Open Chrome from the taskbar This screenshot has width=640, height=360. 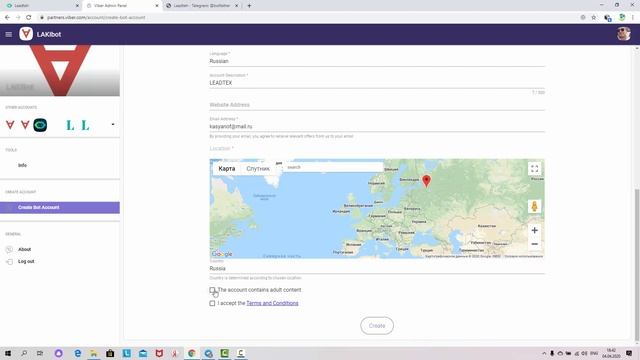tap(192, 353)
